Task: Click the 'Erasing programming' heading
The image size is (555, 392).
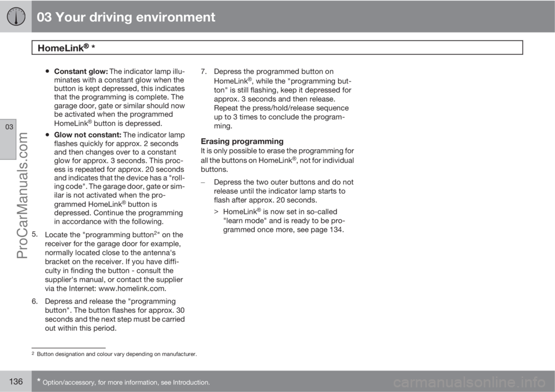Action: point(242,141)
